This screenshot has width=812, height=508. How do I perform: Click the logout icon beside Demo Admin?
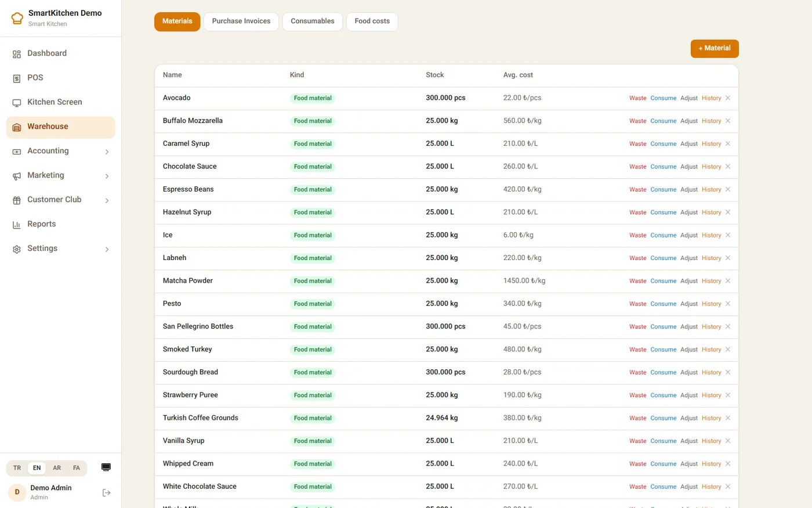tap(106, 492)
